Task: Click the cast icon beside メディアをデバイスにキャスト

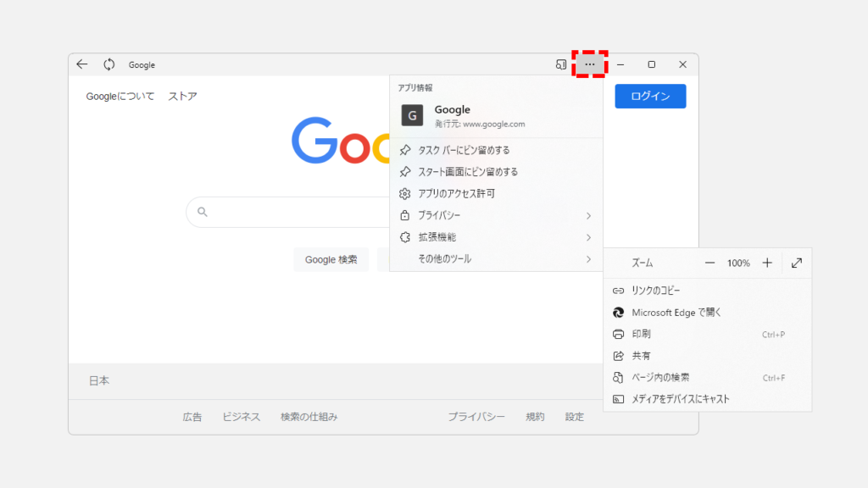Action: 618,399
